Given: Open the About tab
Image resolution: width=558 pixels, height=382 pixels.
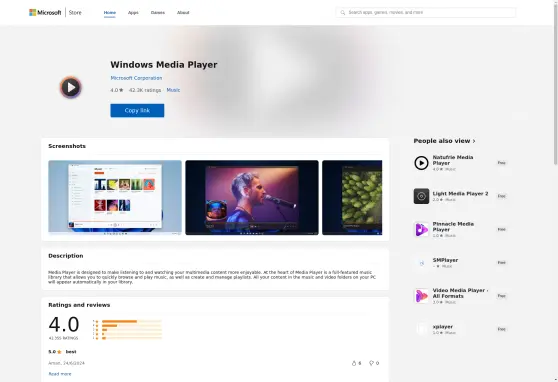Looking at the screenshot, I should point(183,12).
